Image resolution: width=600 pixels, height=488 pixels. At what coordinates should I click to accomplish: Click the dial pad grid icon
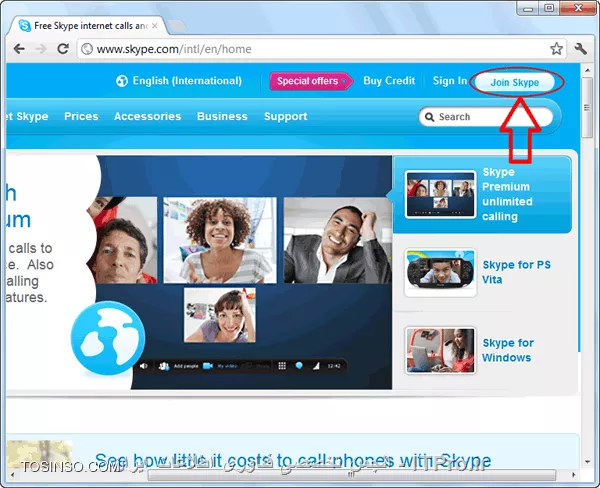tap(282, 366)
